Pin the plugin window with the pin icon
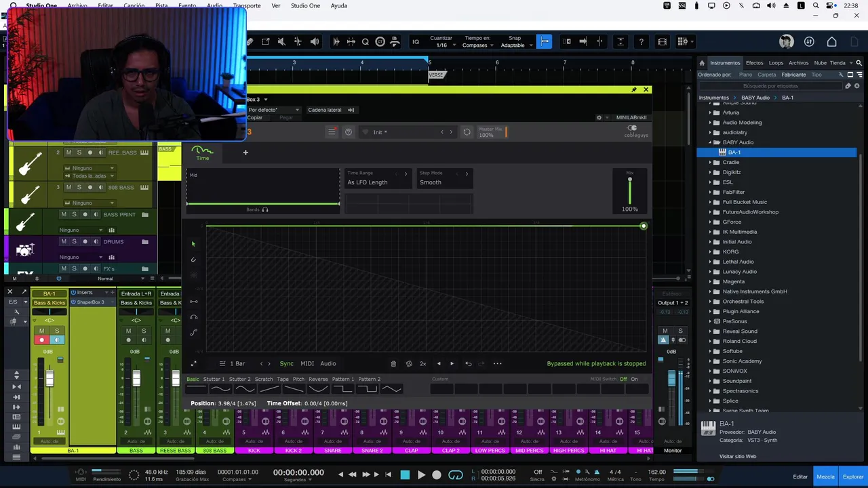Screen dimensions: 868x488 coord(634,89)
